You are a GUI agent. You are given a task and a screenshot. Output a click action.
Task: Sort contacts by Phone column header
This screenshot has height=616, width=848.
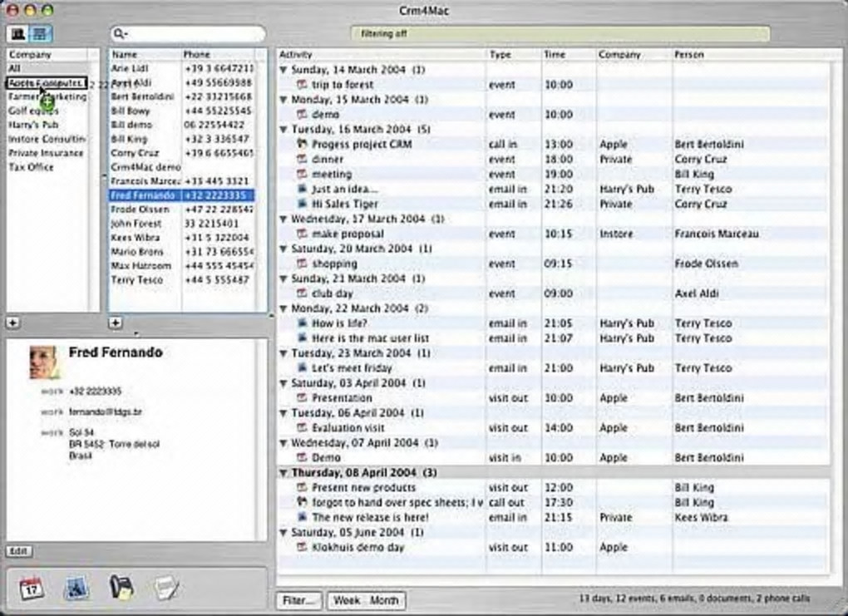click(218, 55)
